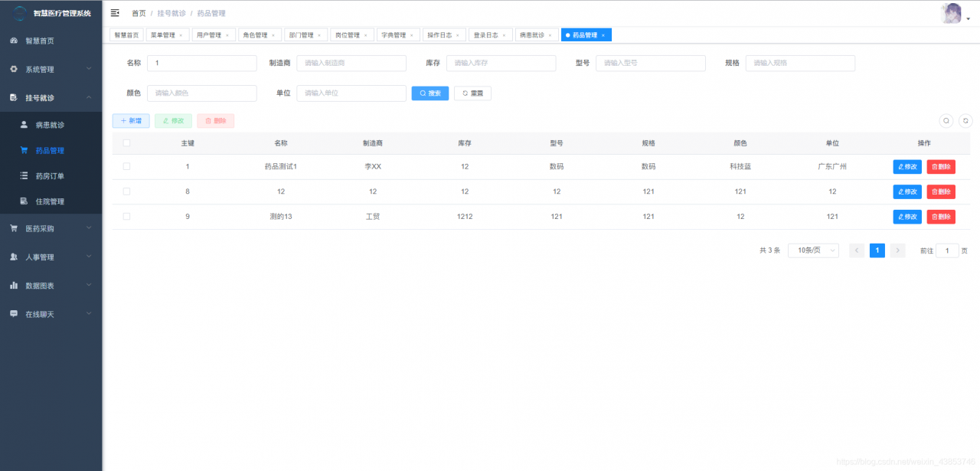Tick the checkbox for row with 主键 8

click(126, 191)
